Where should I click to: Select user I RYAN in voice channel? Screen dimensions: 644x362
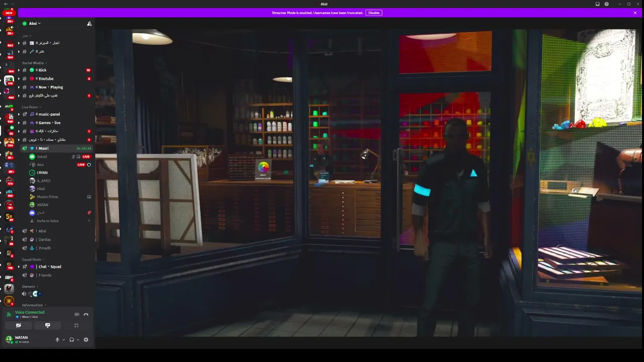pyautogui.click(x=59, y=173)
